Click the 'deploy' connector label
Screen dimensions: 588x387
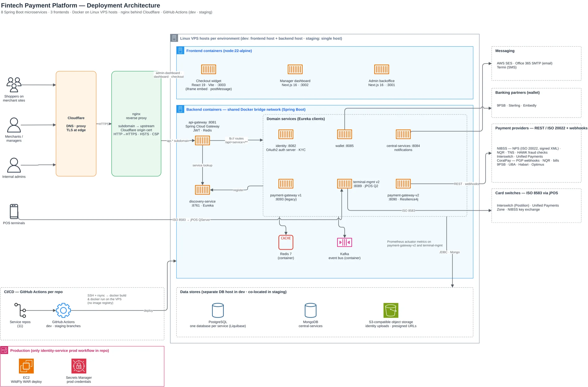tap(148, 311)
